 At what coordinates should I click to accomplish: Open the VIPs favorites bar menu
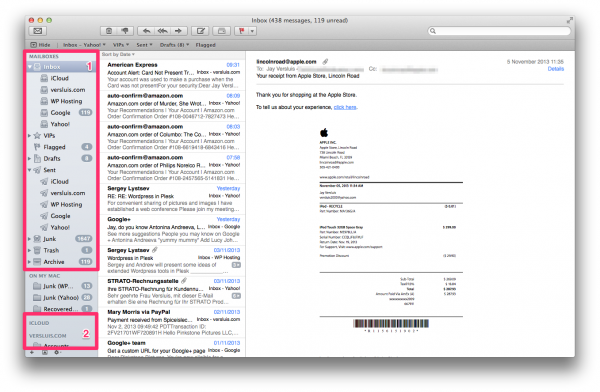(x=121, y=45)
